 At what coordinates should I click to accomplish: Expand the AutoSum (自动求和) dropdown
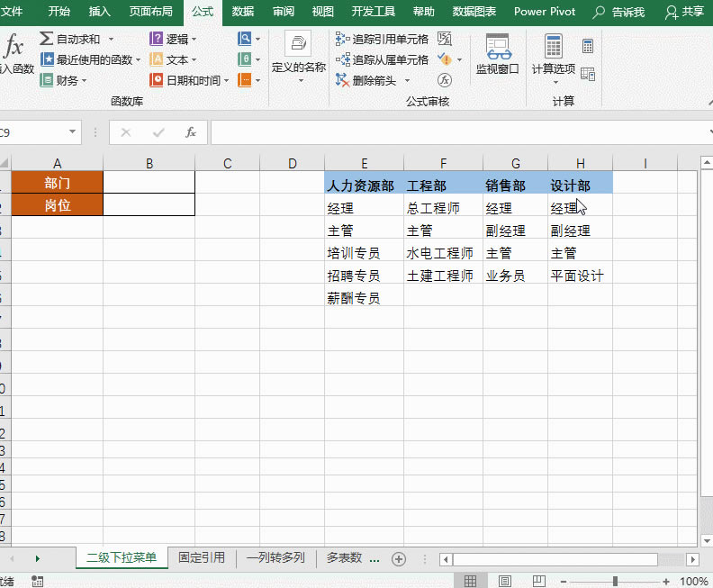coord(111,40)
